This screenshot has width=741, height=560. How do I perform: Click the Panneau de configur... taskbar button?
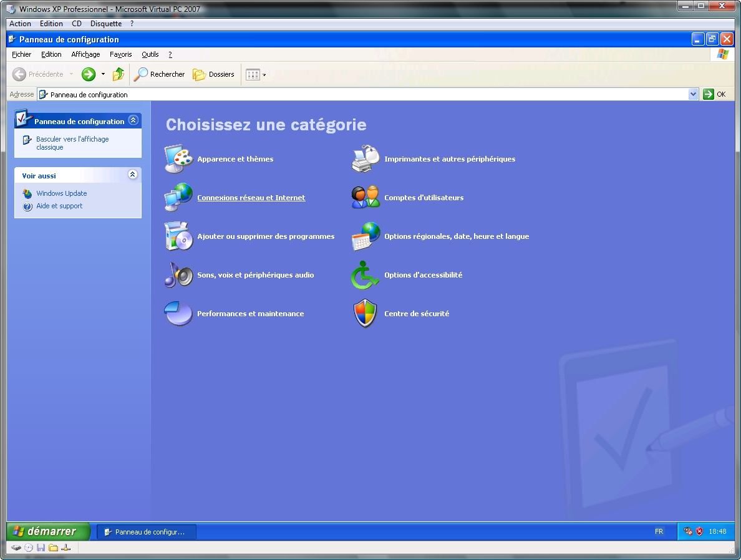(147, 532)
